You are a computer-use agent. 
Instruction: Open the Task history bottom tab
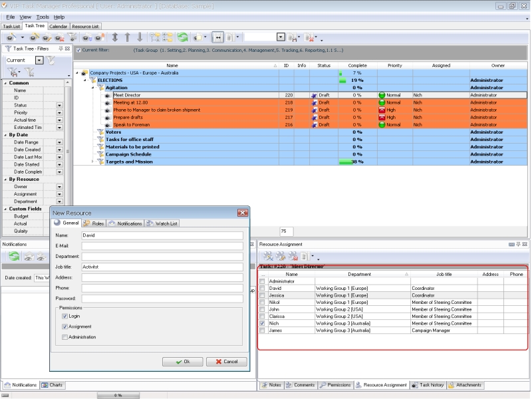(428, 385)
